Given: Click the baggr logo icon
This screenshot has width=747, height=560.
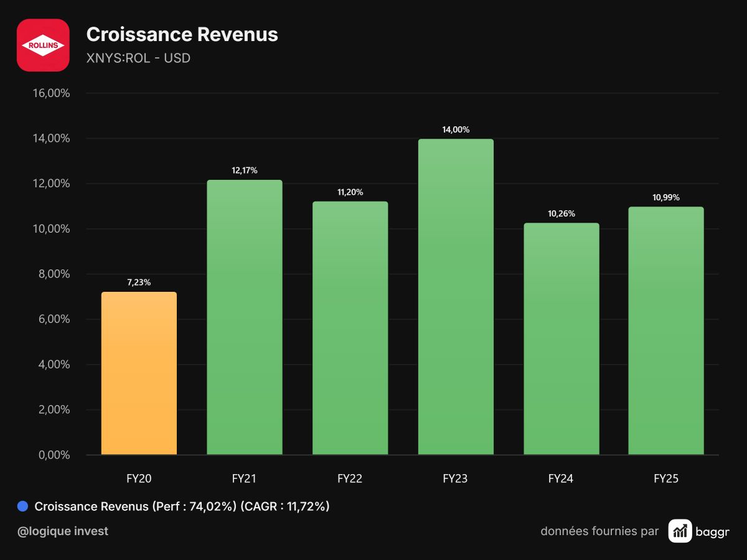Looking at the screenshot, I should (680, 531).
